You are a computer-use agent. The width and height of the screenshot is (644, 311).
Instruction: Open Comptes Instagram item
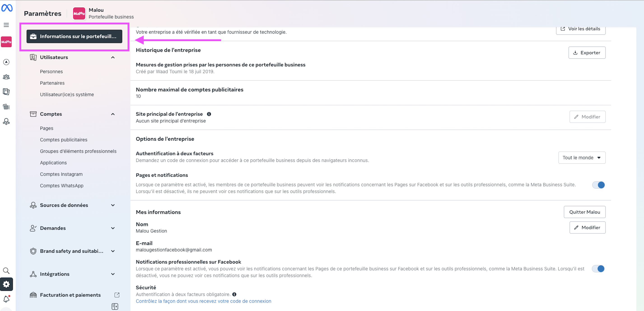61,174
